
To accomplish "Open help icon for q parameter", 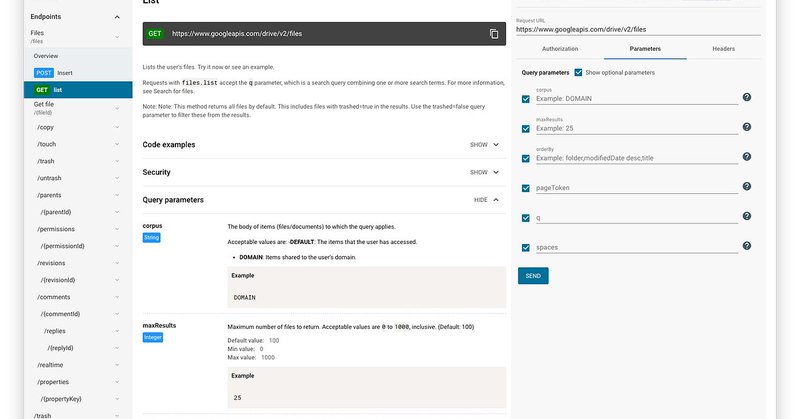I will click(x=746, y=216).
